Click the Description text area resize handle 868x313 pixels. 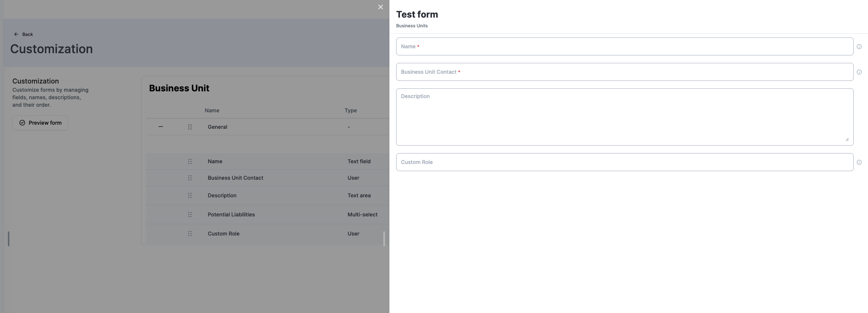[x=847, y=139]
